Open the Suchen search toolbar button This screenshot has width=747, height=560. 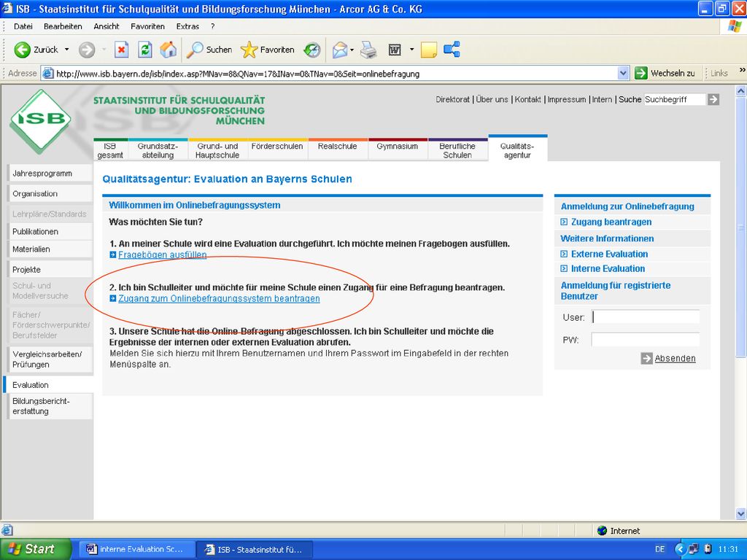tap(209, 50)
